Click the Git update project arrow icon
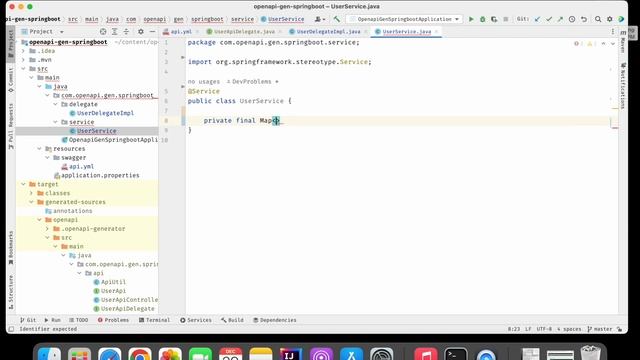Image resolution: width=640 pixels, height=360 pixels. tap(538, 19)
